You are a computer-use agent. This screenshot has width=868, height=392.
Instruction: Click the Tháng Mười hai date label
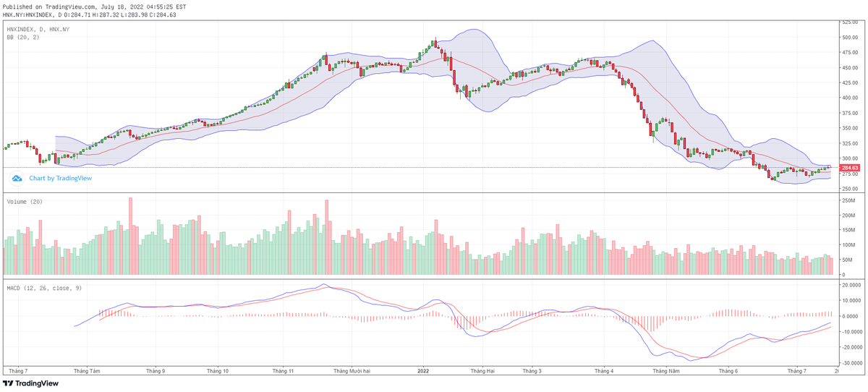352,370
